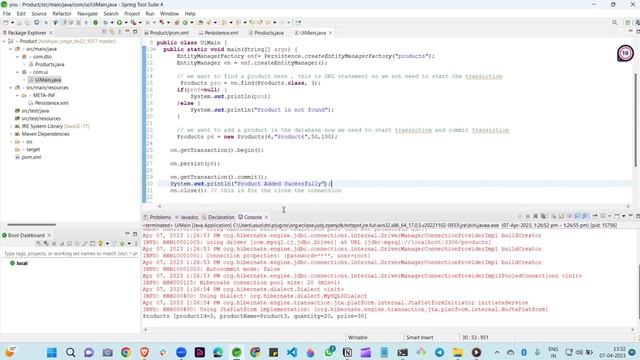The height and width of the screenshot is (360, 640).
Task: Open the Source menu
Action: click(x=39, y=13)
